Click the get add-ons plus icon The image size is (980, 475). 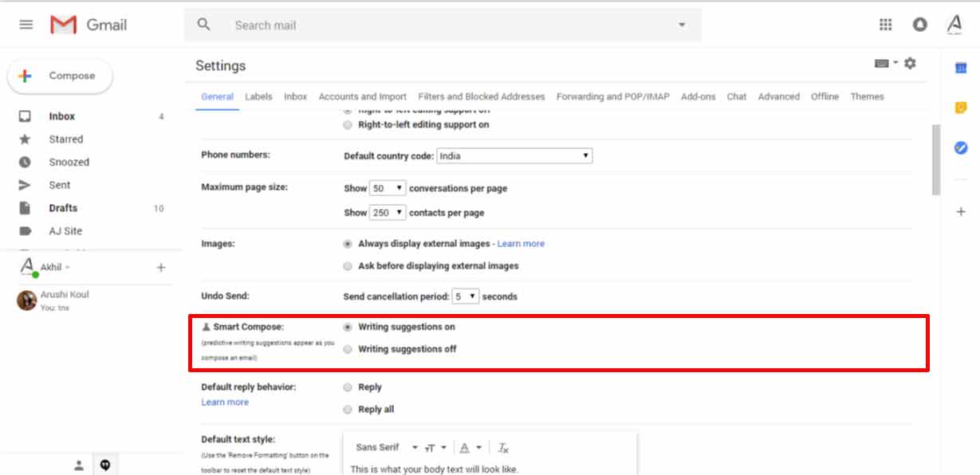pyautogui.click(x=961, y=212)
